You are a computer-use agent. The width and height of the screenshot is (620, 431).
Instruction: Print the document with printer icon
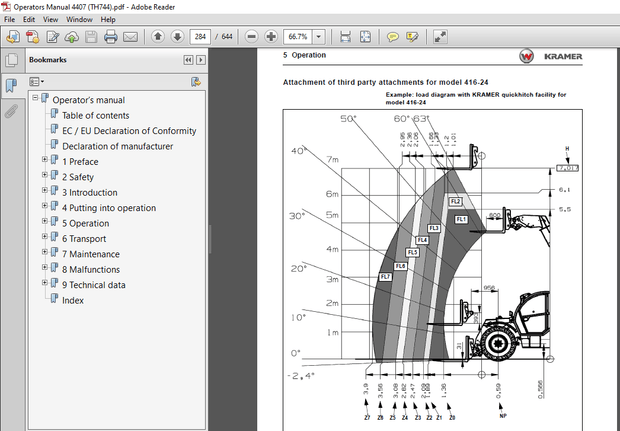(111, 37)
